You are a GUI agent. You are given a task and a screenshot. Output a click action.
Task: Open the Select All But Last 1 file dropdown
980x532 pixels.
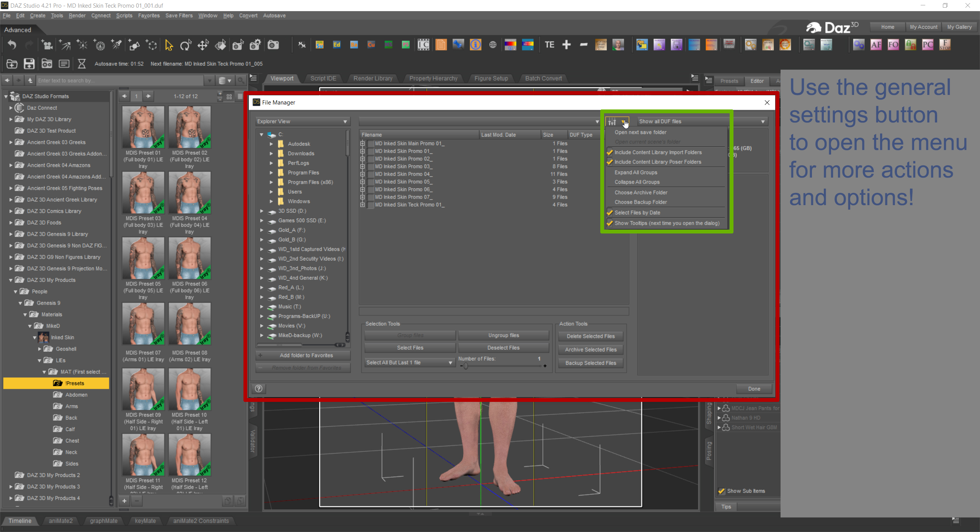410,362
